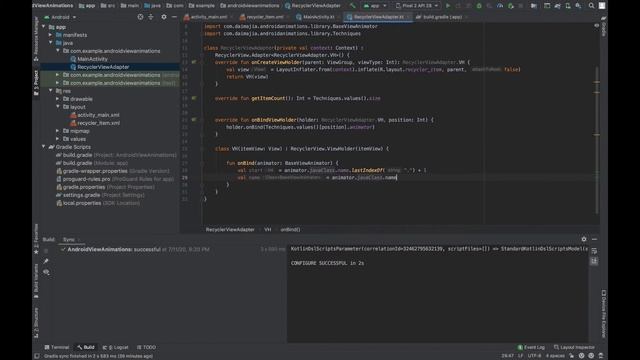Click the RecyclerViewAdapter breadcrumb
This screenshot has width=640, height=360.
[x=230, y=230]
